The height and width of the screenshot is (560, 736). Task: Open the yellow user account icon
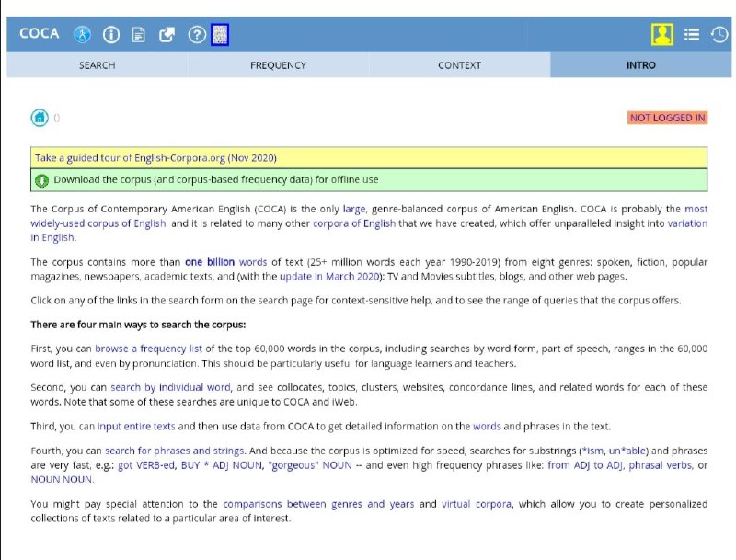pos(662,34)
